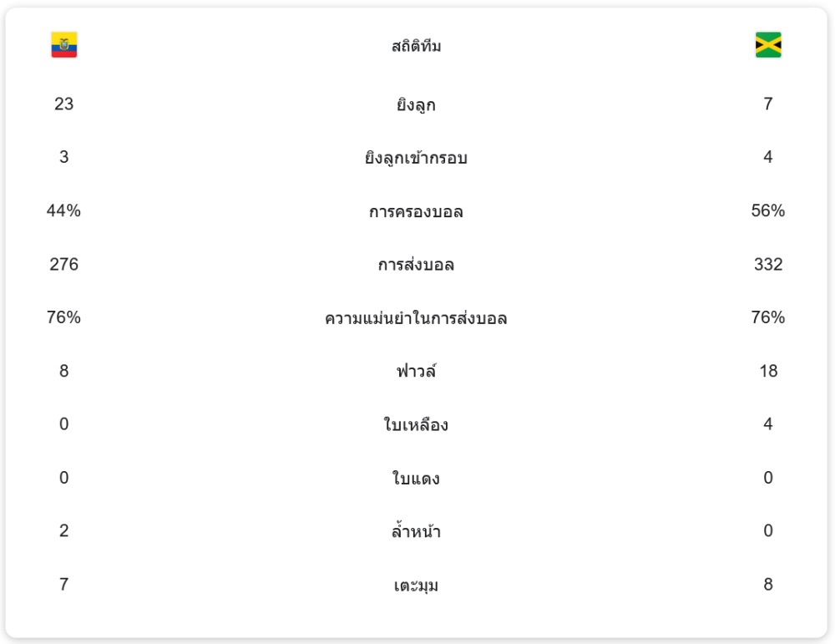The image size is (835, 644).
Task: Select the ยิงลูก stat label
Action: [416, 105]
